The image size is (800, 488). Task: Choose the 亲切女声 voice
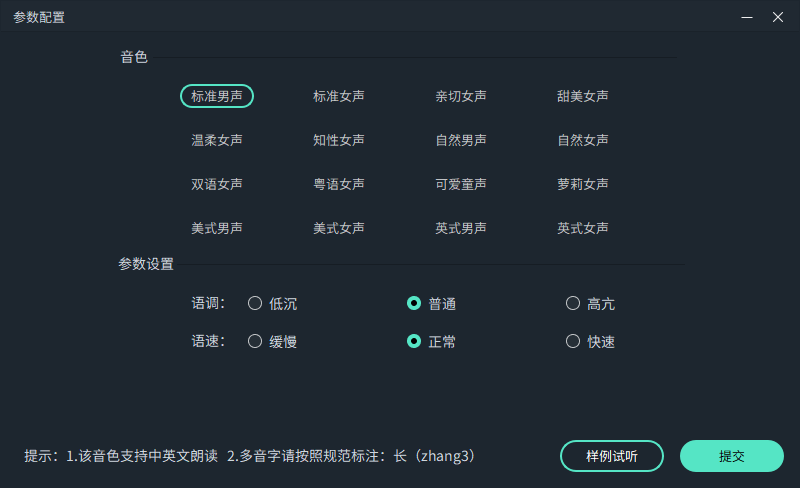pyautogui.click(x=461, y=96)
